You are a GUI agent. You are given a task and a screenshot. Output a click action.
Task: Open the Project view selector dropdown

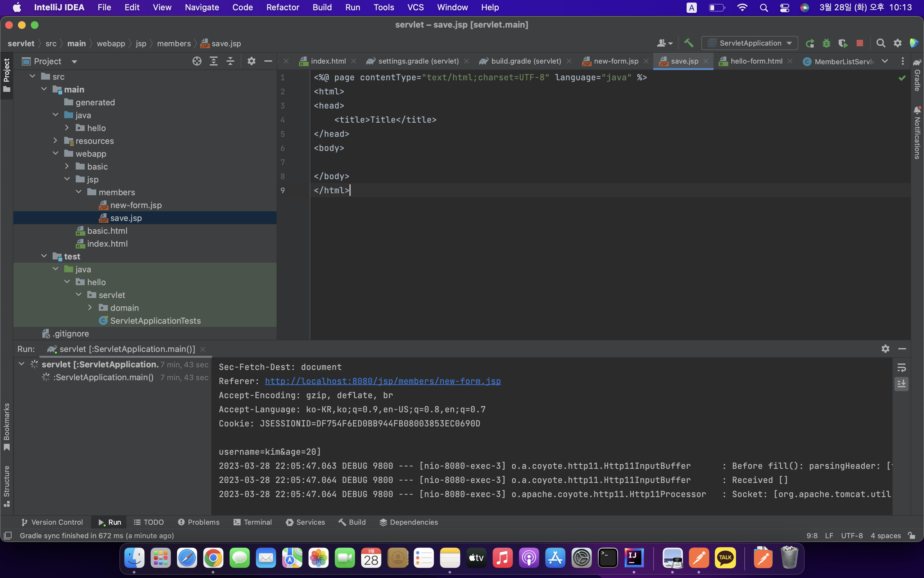[x=50, y=61]
